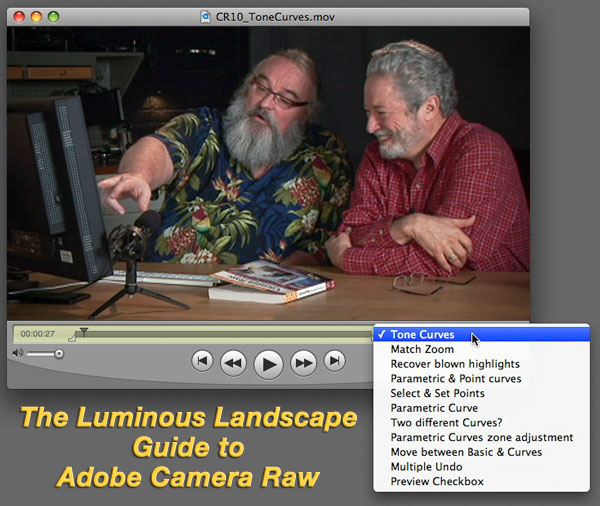Click the playhead marker on the timeline
Viewport: 600px width, 506px height.
tap(84, 331)
